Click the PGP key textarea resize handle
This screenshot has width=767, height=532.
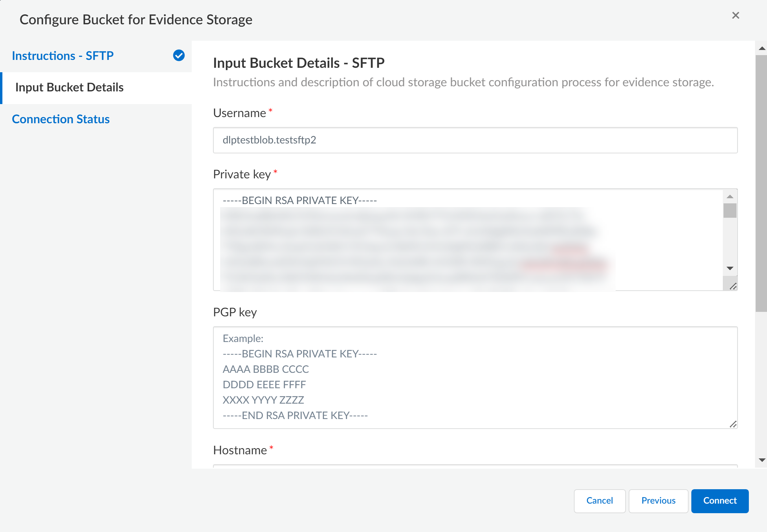pos(733,425)
